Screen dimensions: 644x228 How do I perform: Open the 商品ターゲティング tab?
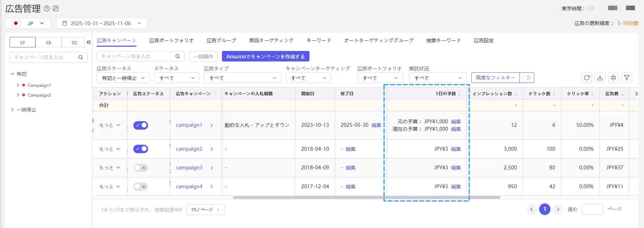click(x=271, y=40)
